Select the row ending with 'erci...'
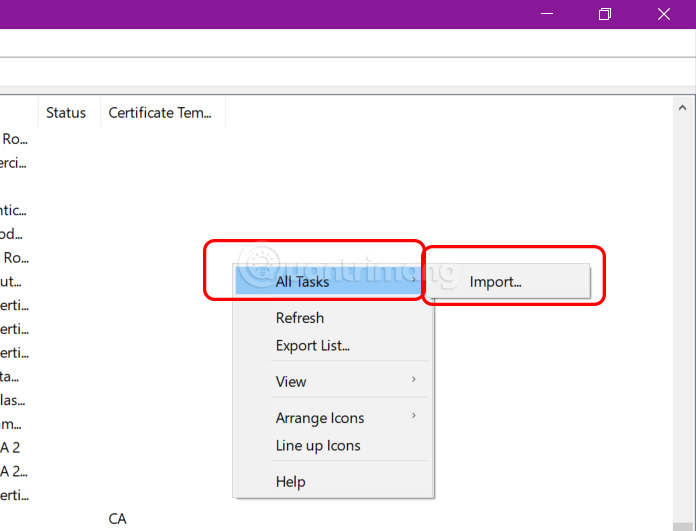The height and width of the screenshot is (531, 696). tap(13, 163)
